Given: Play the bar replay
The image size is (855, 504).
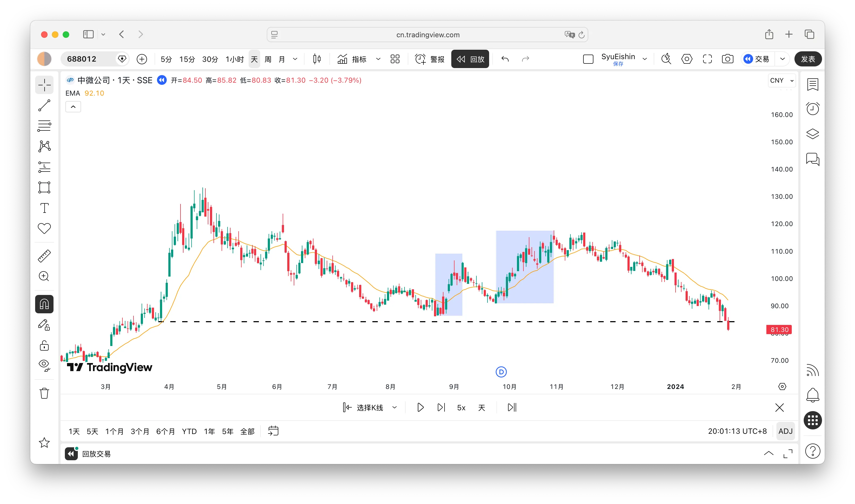Looking at the screenshot, I should pyautogui.click(x=420, y=408).
